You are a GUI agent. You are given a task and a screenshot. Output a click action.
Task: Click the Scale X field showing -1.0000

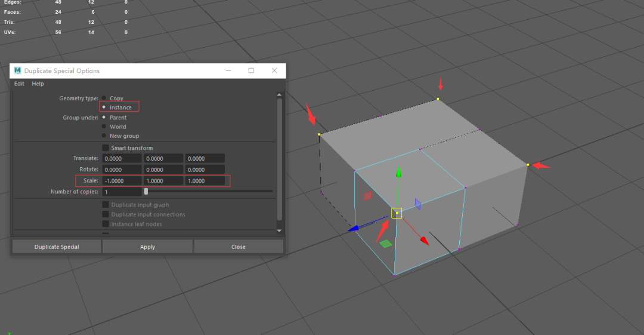tap(122, 181)
